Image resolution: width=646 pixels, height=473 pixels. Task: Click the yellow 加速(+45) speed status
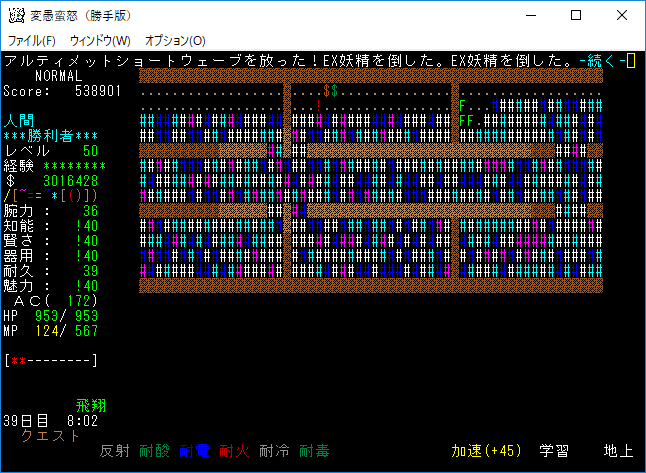point(485,451)
